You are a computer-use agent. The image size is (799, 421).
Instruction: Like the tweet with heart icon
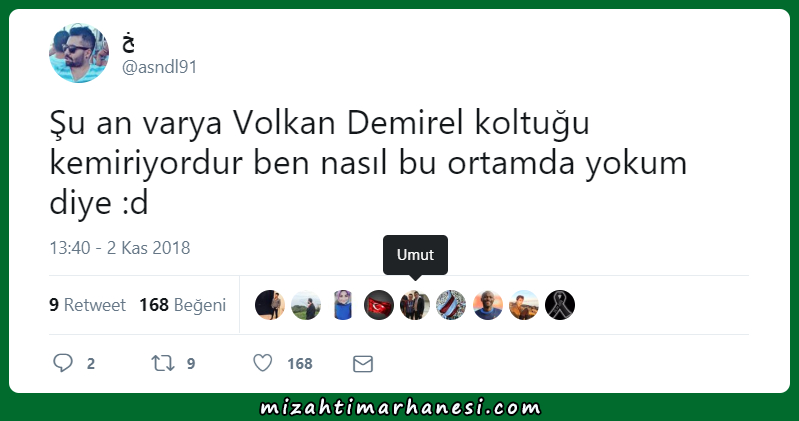[263, 363]
